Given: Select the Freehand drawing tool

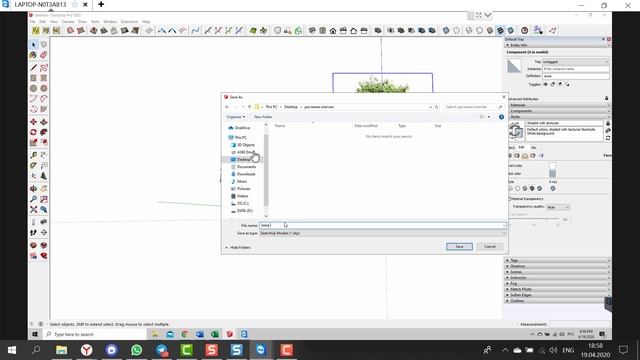Looking at the screenshot, I should 44,68.
